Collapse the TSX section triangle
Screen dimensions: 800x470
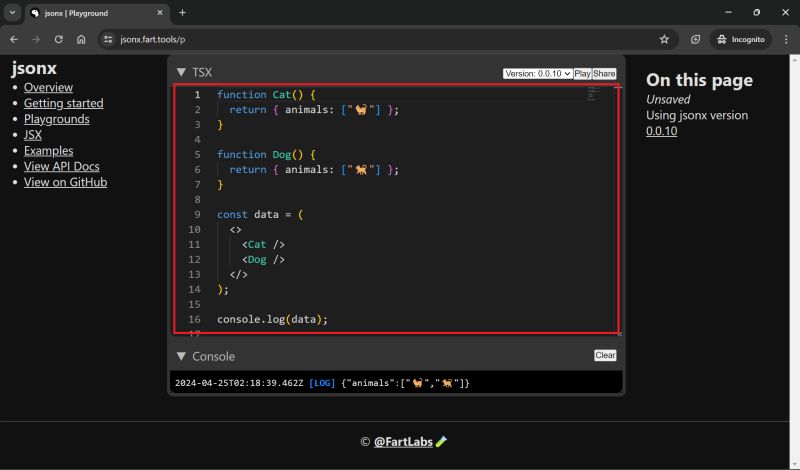coord(181,72)
